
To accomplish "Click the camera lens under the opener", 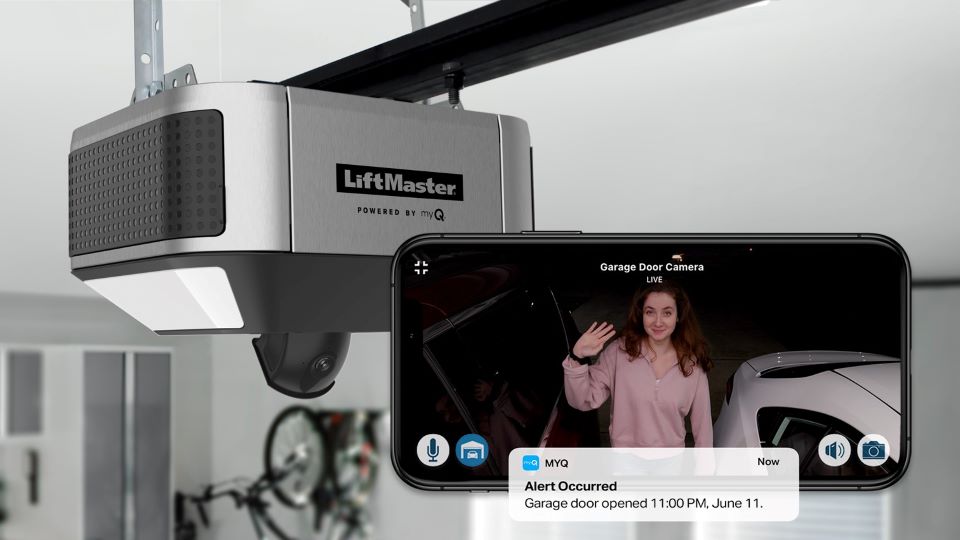I will (323, 366).
